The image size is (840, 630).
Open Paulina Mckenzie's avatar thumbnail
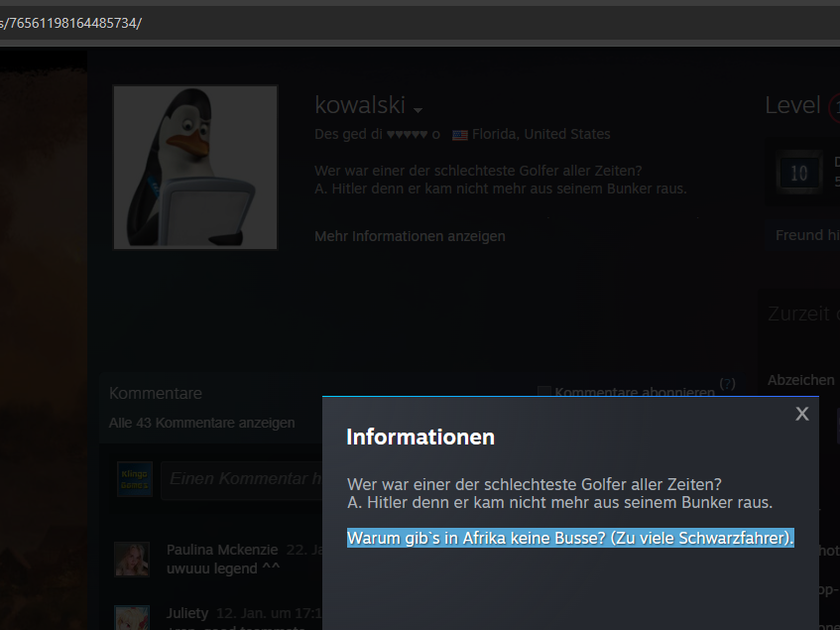click(x=132, y=560)
